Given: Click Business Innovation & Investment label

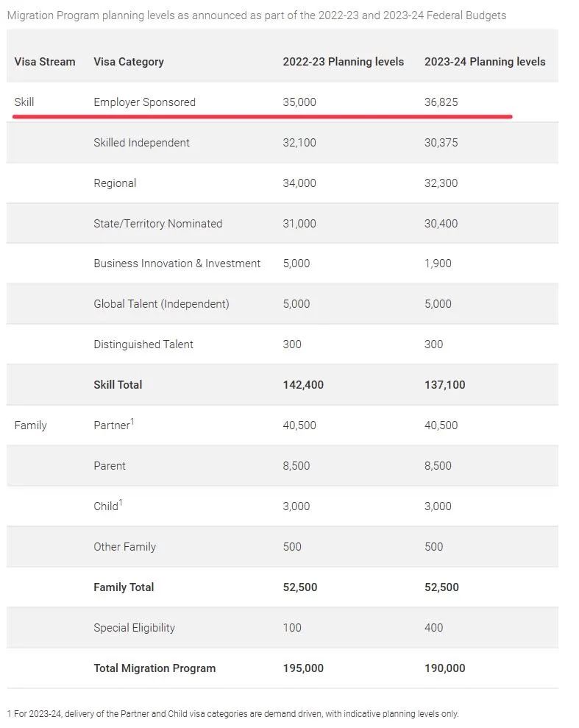Looking at the screenshot, I should 177,264.
